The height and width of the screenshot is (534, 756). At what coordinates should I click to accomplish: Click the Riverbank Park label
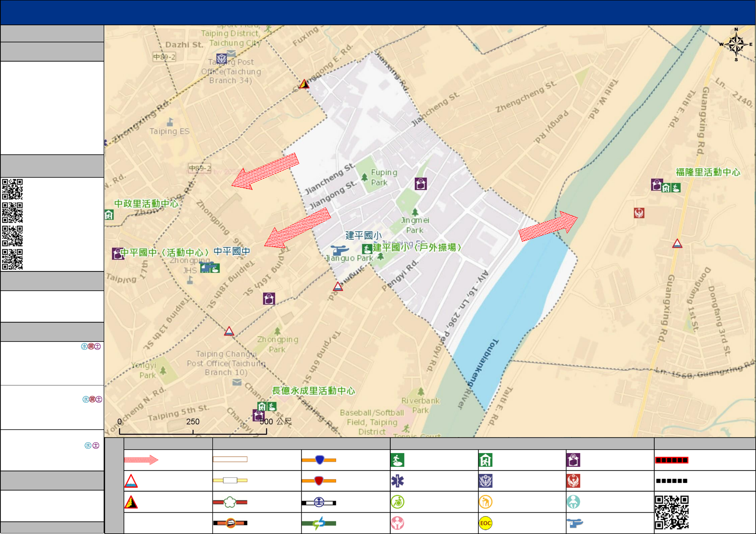click(x=420, y=405)
